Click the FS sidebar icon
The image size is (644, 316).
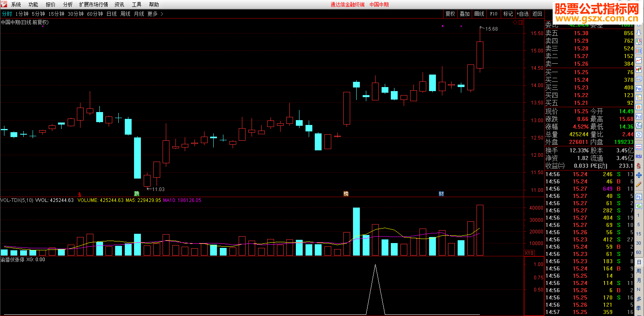(639, 197)
